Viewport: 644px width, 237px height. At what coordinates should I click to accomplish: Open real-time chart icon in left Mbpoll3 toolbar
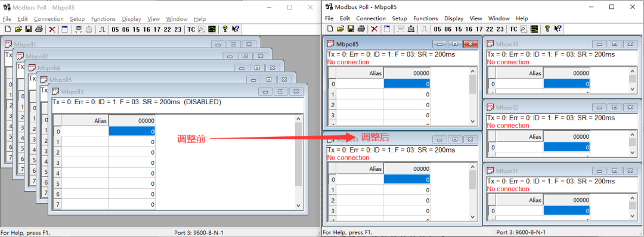[212, 29]
